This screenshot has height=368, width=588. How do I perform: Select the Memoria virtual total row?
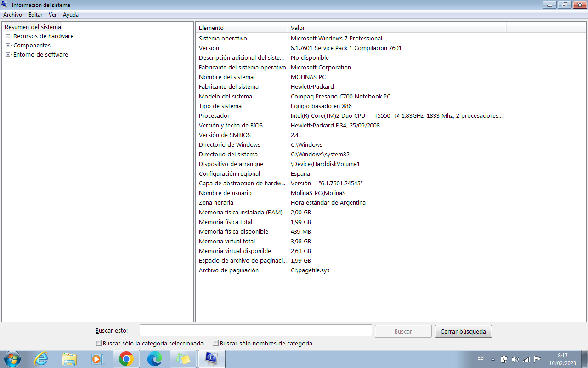click(x=351, y=241)
